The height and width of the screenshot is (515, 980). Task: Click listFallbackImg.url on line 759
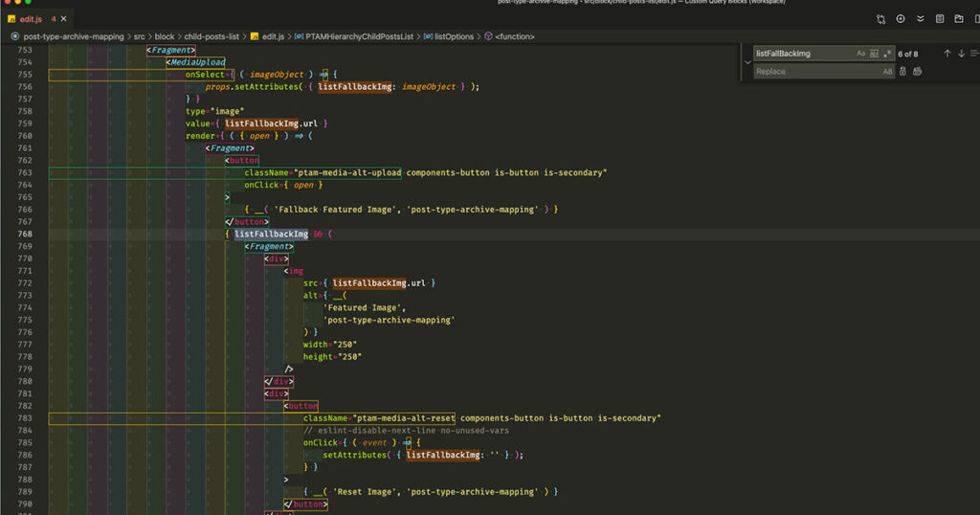coord(271,123)
